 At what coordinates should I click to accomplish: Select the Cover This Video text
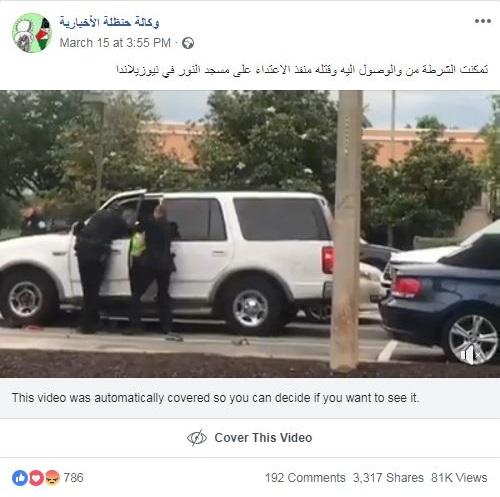263,438
